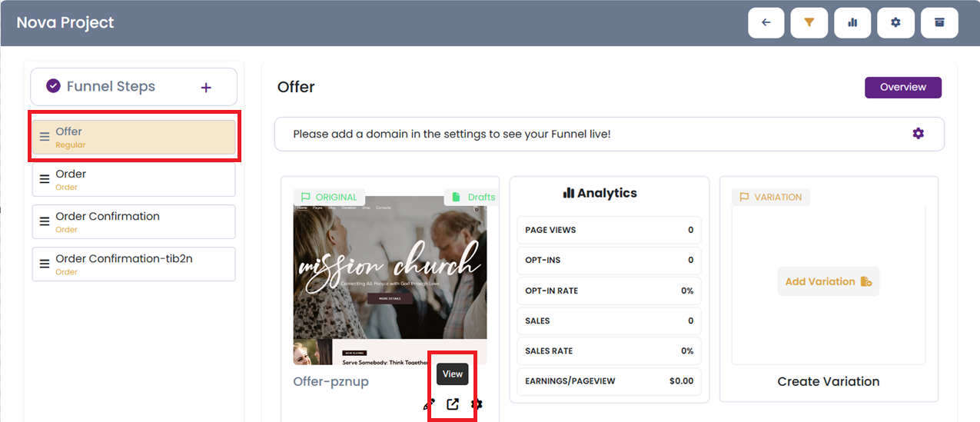Open page in new tab via View icon
The height and width of the screenshot is (422, 980).
pos(453,404)
